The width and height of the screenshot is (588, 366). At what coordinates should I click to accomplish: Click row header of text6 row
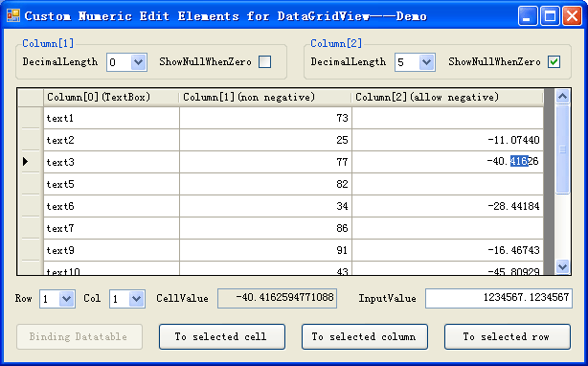(31, 206)
